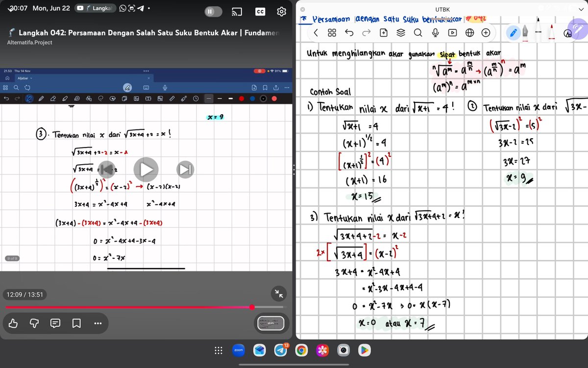Open the Camera app in taskbar
Screen dimensions: 588x368
[343, 350]
